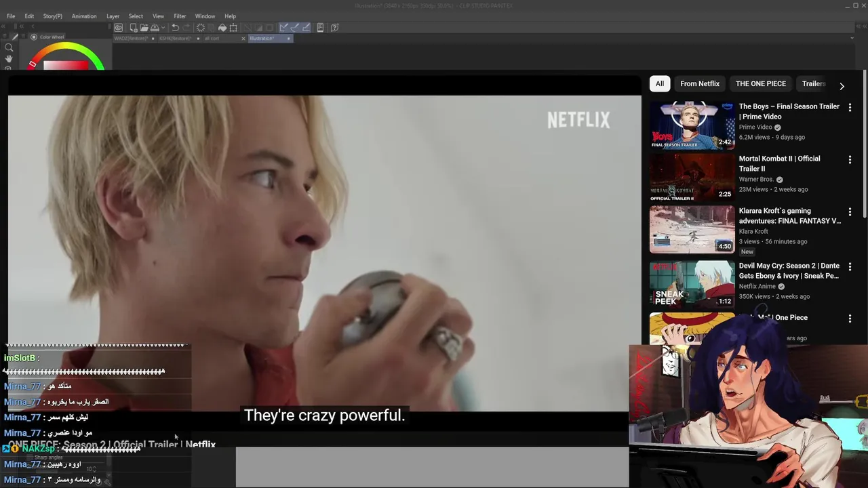Screen dimensions: 868x488
Task: Open Klarara Kroft gaming adventures thumbnail
Action: pyautogui.click(x=692, y=230)
